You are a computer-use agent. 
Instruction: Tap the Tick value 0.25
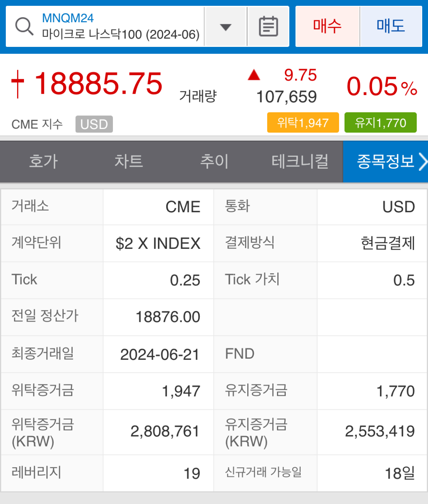(185, 280)
